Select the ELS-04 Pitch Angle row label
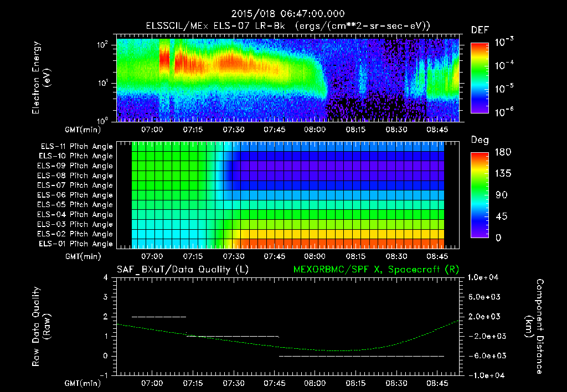 pos(75,214)
